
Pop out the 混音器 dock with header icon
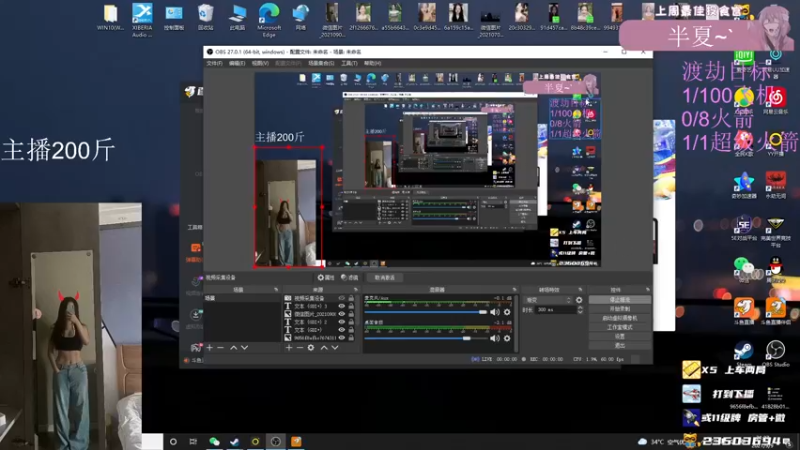(514, 290)
